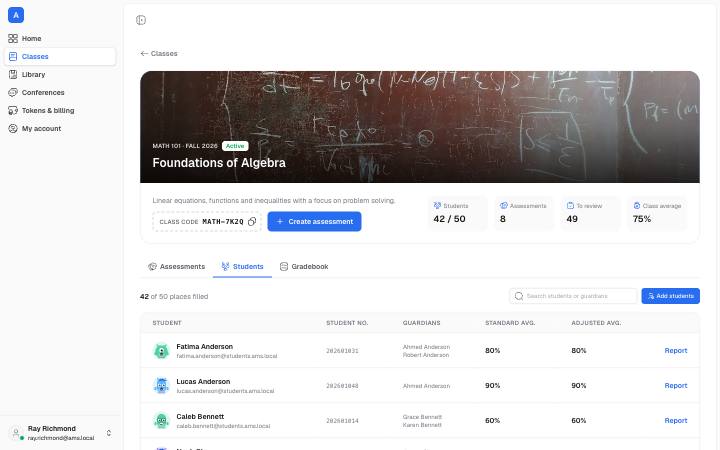The image size is (720, 450).
Task: Open Home from the sidebar
Action: point(60,39)
